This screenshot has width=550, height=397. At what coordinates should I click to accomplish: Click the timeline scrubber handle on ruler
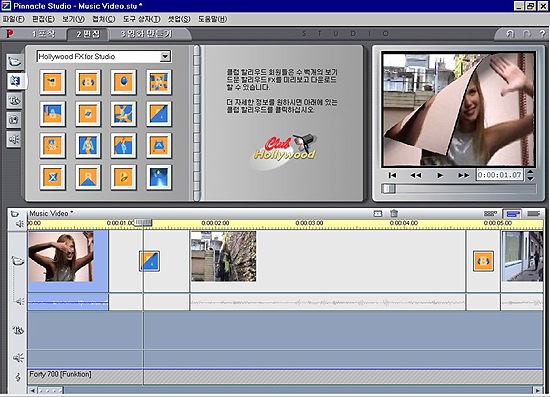click(143, 222)
